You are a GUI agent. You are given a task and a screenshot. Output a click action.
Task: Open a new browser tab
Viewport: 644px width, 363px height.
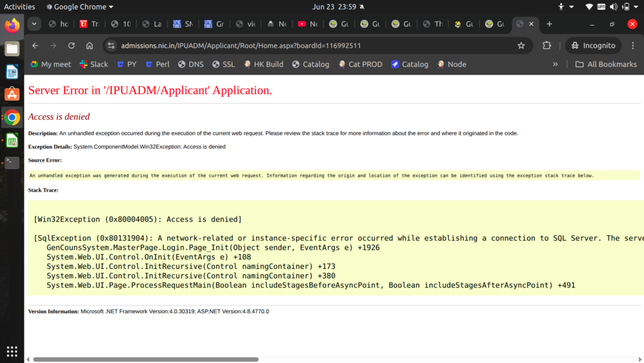pyautogui.click(x=549, y=24)
